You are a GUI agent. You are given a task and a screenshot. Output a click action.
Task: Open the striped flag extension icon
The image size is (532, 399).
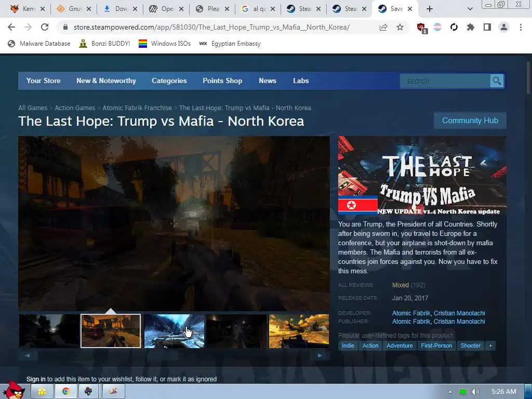tap(437, 27)
